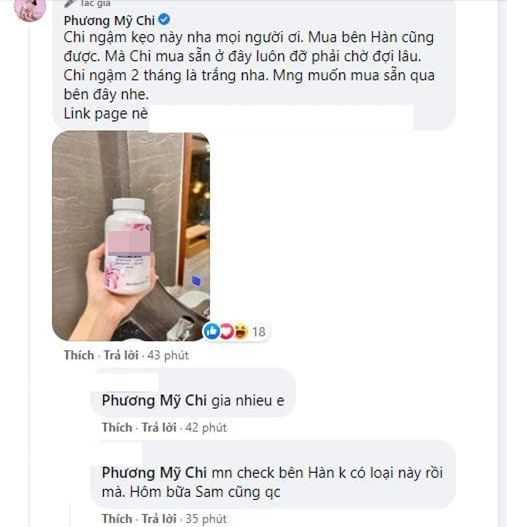507x527 pixels.
Task: Open the 43 phút timestamp link
Action: pos(168,355)
